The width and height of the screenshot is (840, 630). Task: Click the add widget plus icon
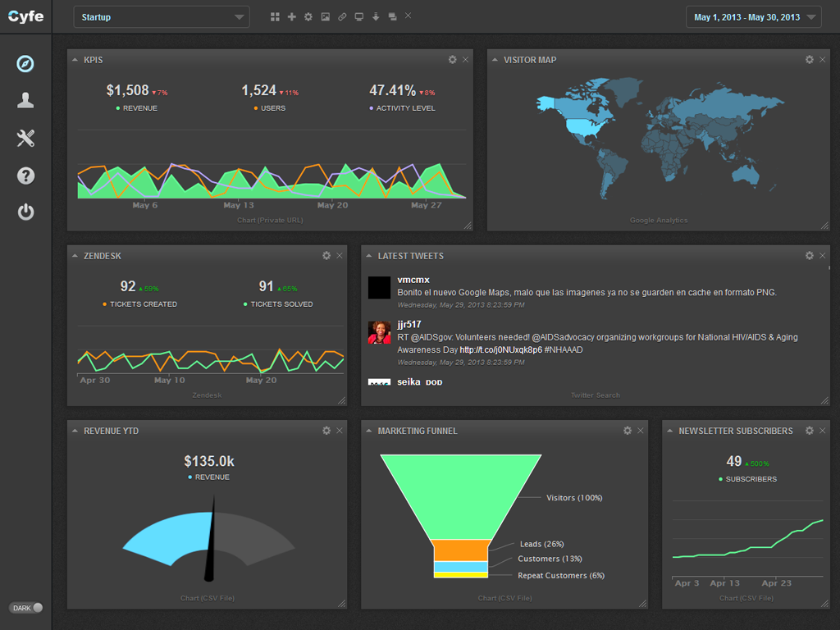point(291,16)
